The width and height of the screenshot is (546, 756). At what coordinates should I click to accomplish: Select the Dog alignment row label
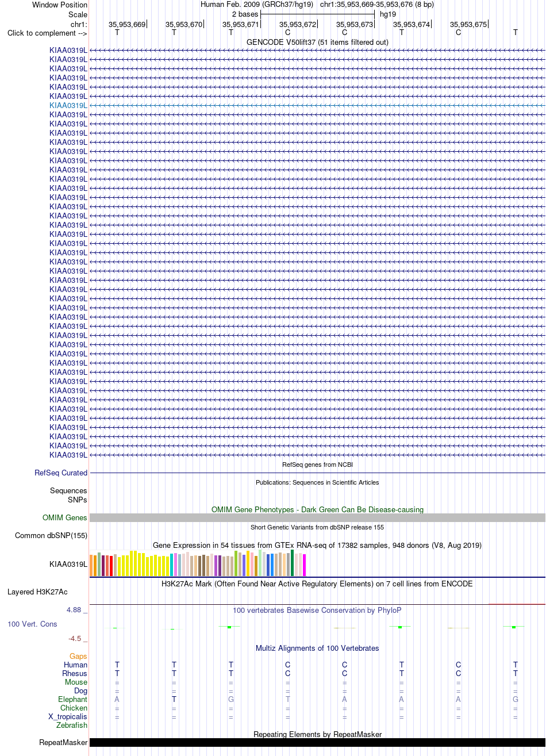[x=80, y=690]
